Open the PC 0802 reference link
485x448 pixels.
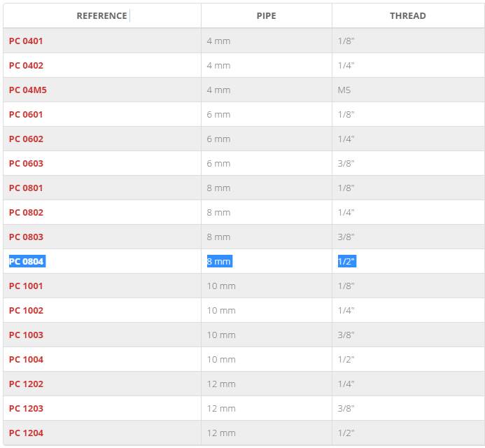point(27,212)
